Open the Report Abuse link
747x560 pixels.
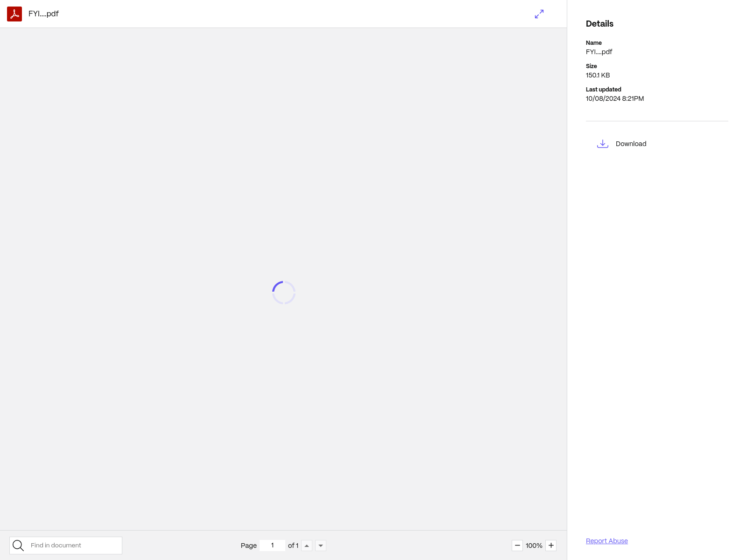coord(606,541)
